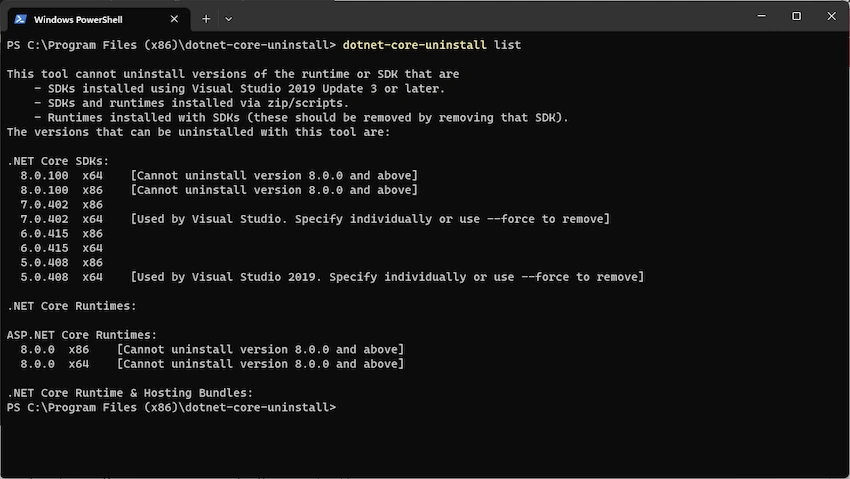Click the '.NET Core SDKs:' heading
Image resolution: width=850 pixels, height=479 pixels.
pyautogui.click(x=58, y=161)
